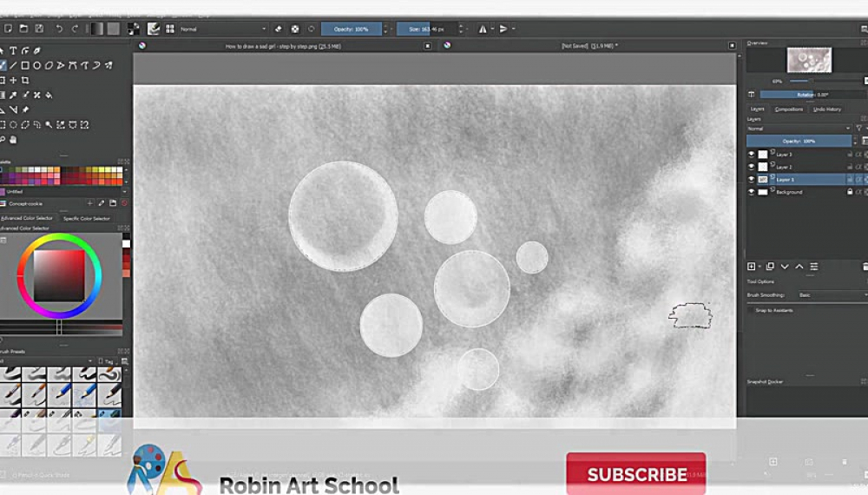Enable the Snap to Assistants checkbox
The image size is (868, 495).
(752, 310)
